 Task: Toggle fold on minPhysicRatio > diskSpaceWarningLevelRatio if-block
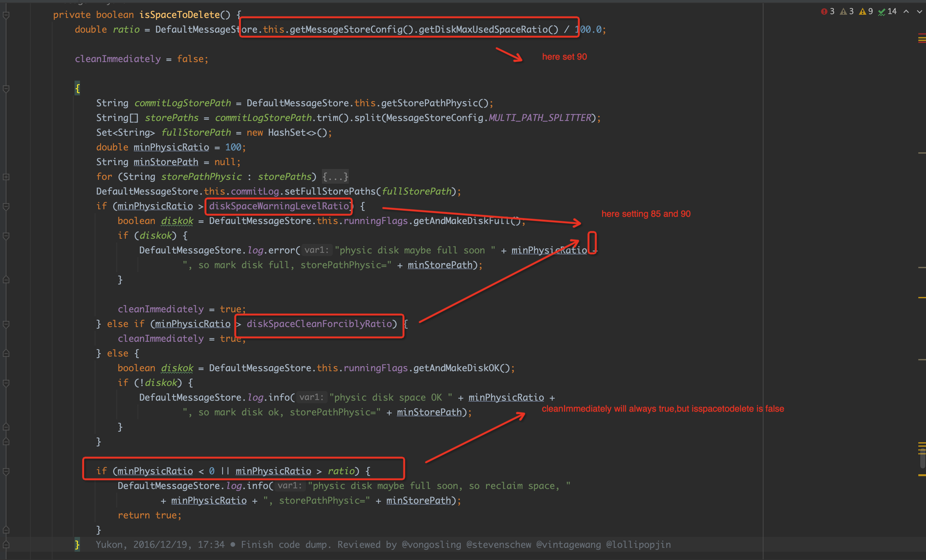(6, 206)
